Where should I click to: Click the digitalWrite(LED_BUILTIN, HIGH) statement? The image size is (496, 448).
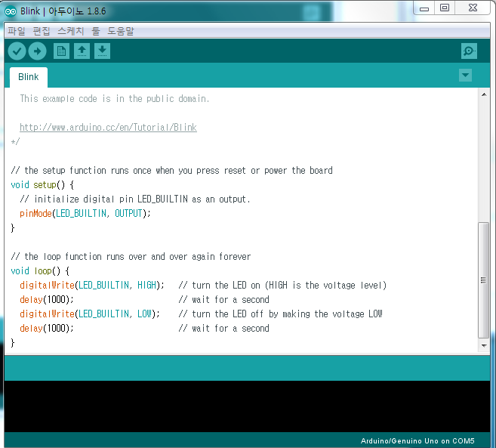click(92, 286)
